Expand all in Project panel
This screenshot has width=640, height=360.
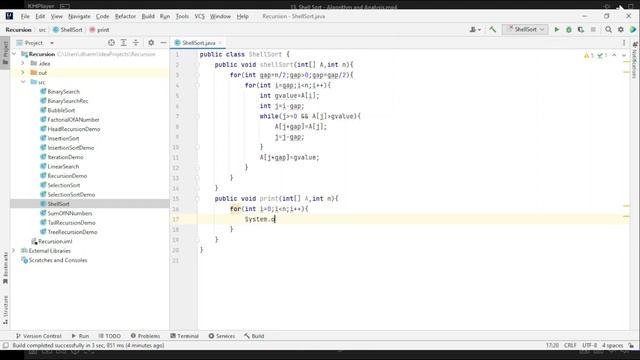(x=123, y=42)
